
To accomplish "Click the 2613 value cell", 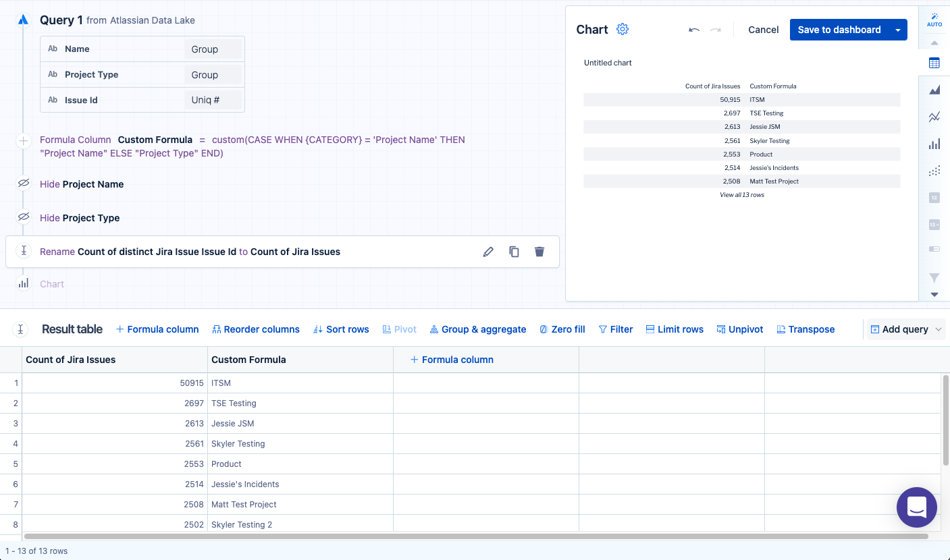I will (115, 423).
